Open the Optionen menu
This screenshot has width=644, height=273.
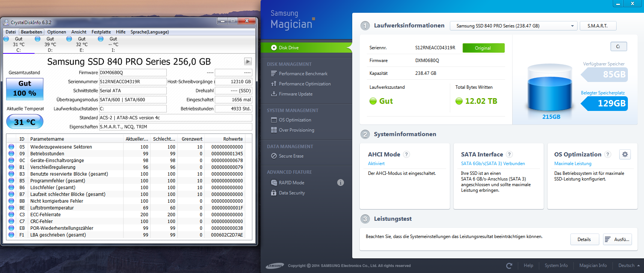tap(57, 32)
